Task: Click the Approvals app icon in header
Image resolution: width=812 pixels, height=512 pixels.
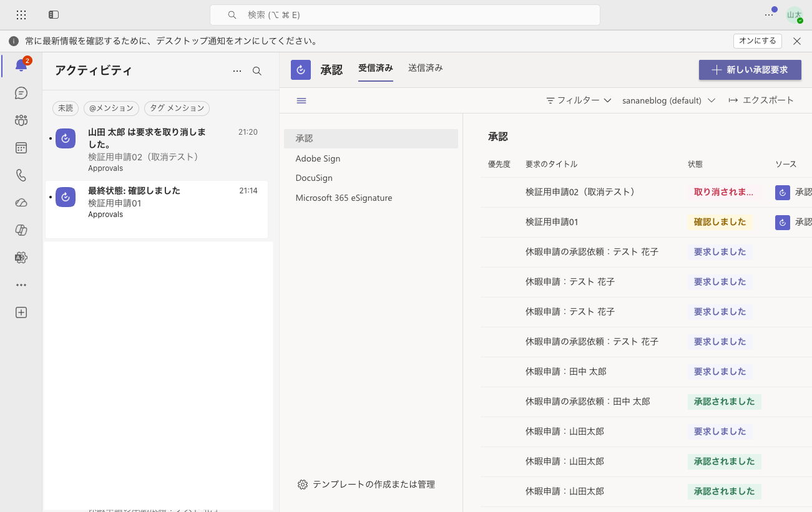Action: pyautogui.click(x=301, y=70)
